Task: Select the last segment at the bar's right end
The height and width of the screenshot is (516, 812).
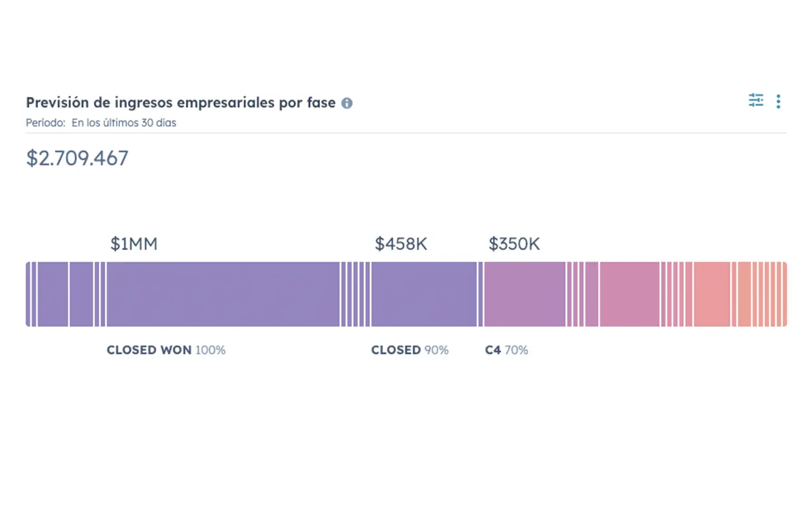Action: point(785,294)
